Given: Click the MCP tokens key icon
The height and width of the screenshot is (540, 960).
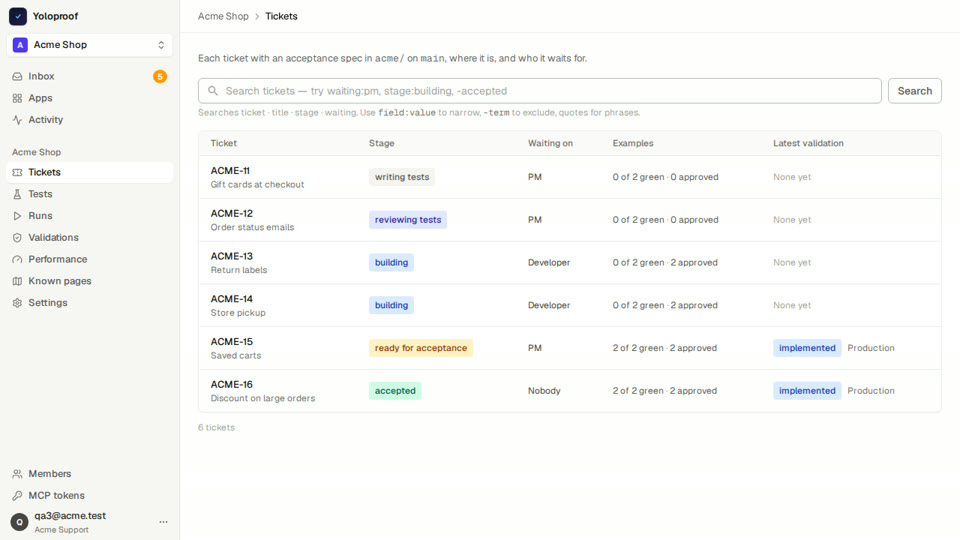Looking at the screenshot, I should pos(17,495).
